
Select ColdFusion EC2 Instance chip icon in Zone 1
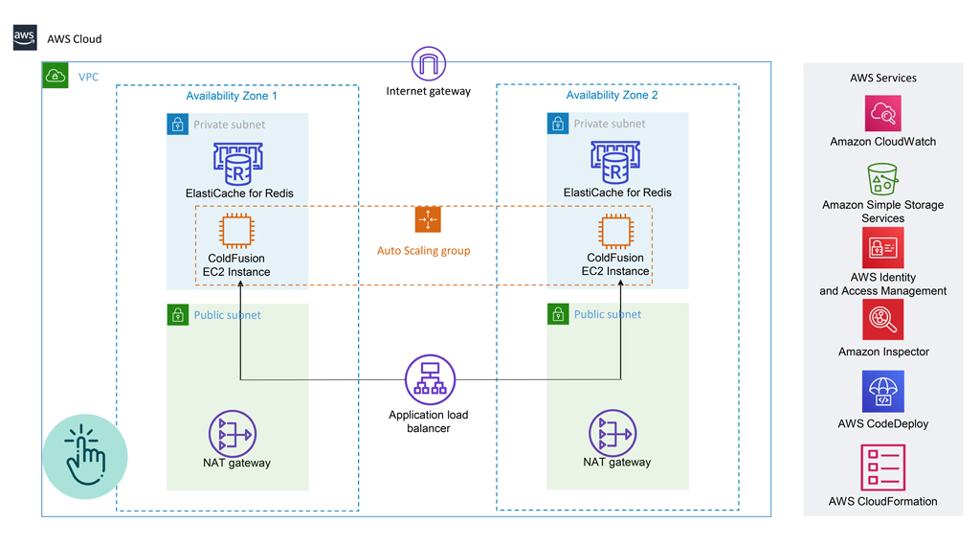tap(236, 230)
